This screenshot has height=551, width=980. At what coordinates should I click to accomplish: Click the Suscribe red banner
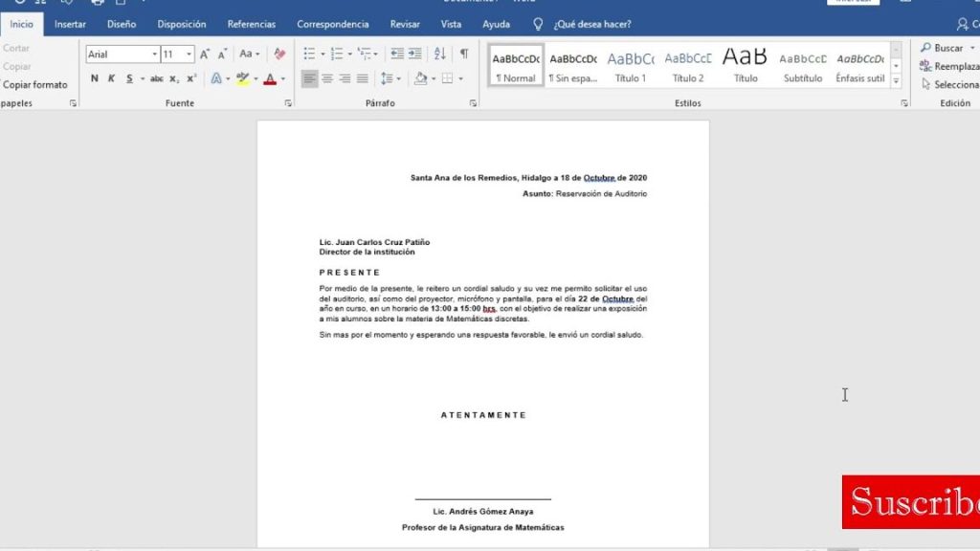pyautogui.click(x=911, y=501)
